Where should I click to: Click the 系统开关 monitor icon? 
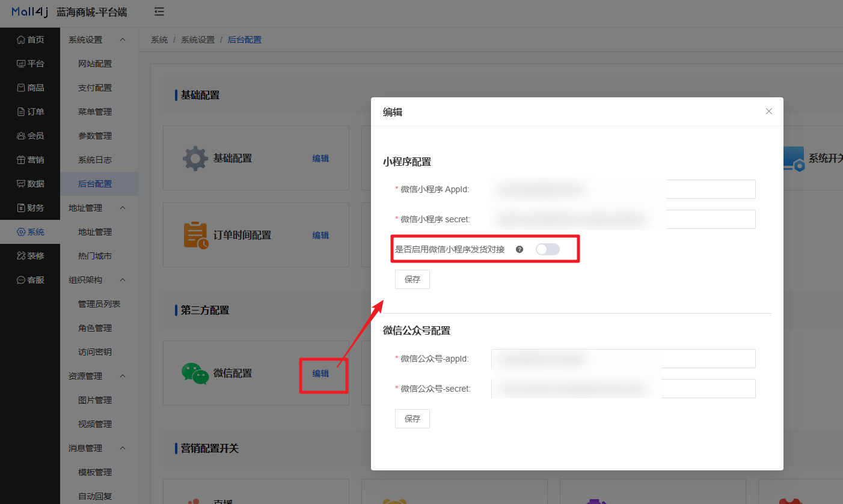click(x=794, y=159)
